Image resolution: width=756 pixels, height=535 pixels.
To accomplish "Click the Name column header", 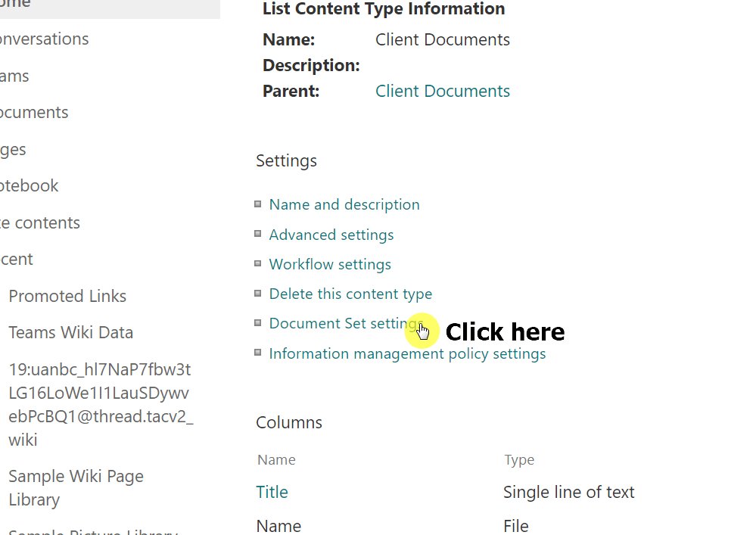I will point(276,460).
